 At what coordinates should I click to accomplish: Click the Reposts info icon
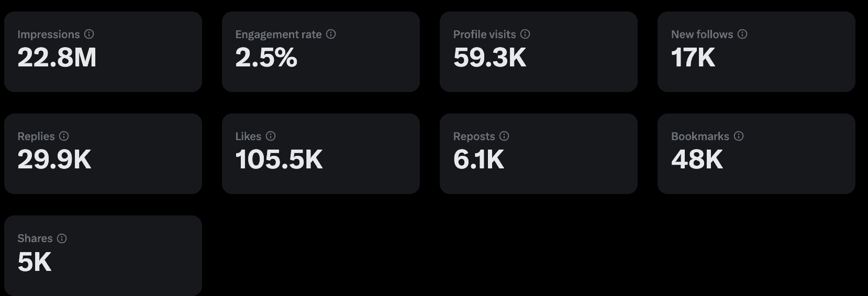504,136
